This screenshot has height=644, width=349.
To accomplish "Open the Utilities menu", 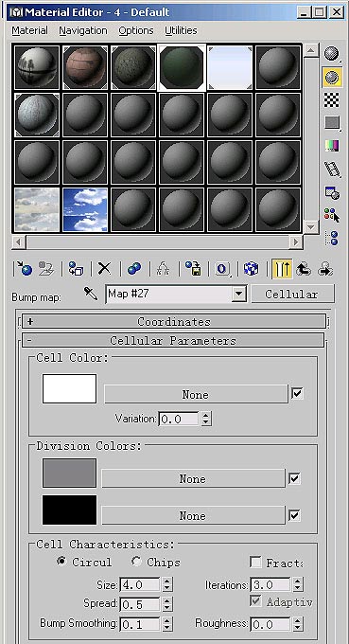I will point(181,31).
